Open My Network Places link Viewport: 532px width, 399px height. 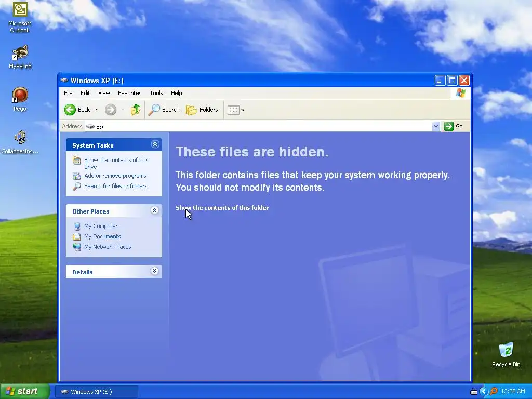coord(108,247)
